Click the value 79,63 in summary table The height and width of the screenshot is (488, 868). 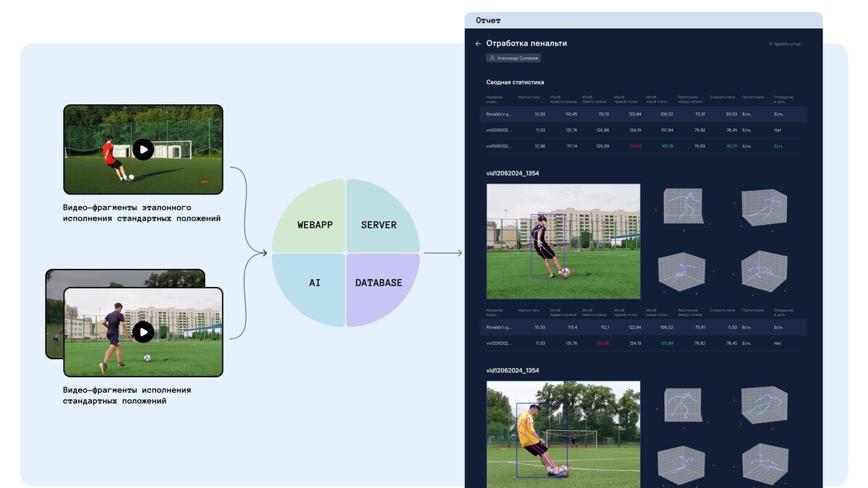click(x=699, y=146)
